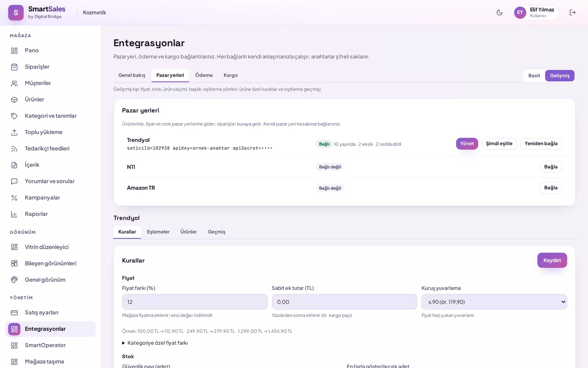
Task: Click Yeniden bağla for Trendyol
Action: 541,144
